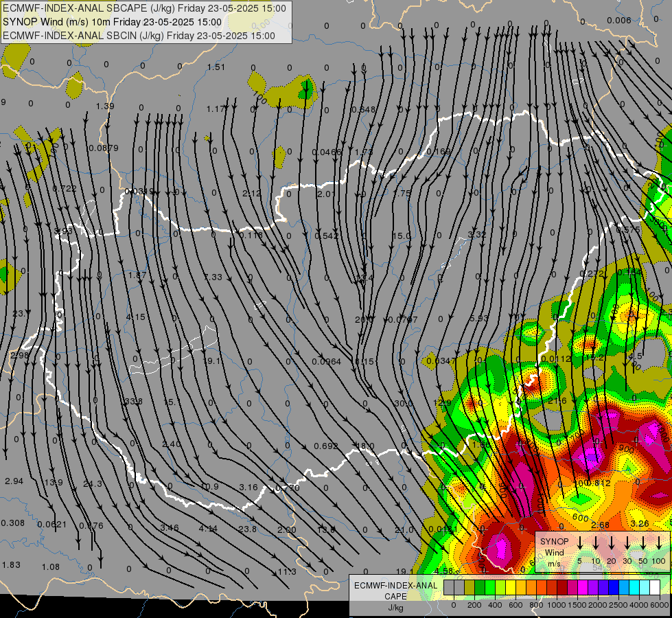672x618 pixels.
Task: Click the 0.0964 value on the map
Action: [x=326, y=362]
